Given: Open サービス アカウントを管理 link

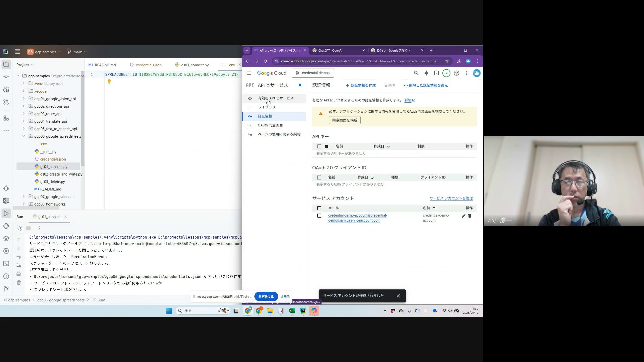Looking at the screenshot, I should [x=451, y=198].
